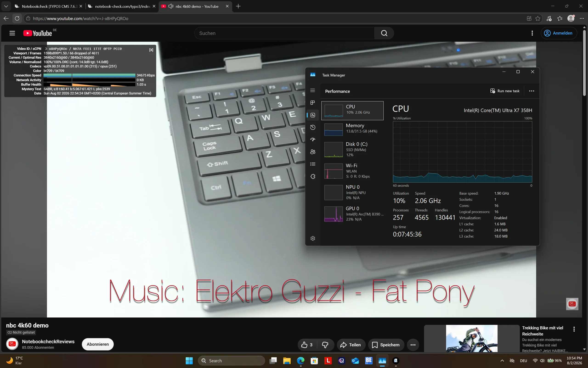The width and height of the screenshot is (588, 368).
Task: Open the NotebookcheckReviews channel link
Action: tap(48, 342)
